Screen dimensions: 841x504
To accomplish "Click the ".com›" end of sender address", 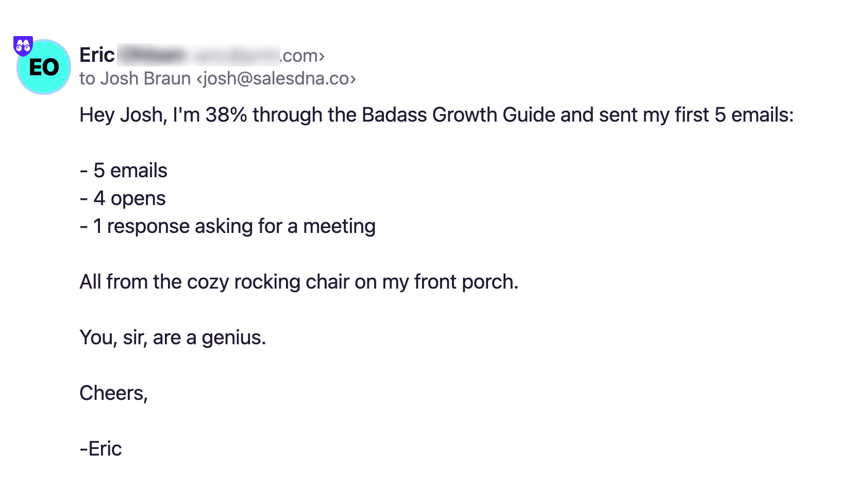I will click(303, 56).
